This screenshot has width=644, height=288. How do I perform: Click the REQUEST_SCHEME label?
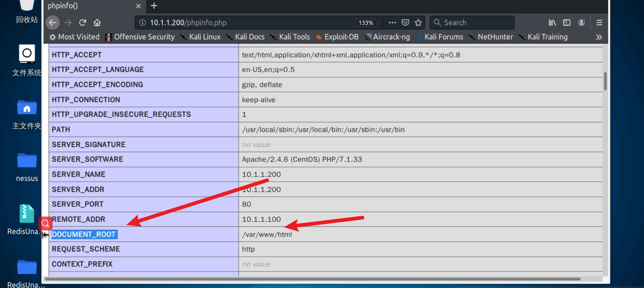tap(86, 249)
